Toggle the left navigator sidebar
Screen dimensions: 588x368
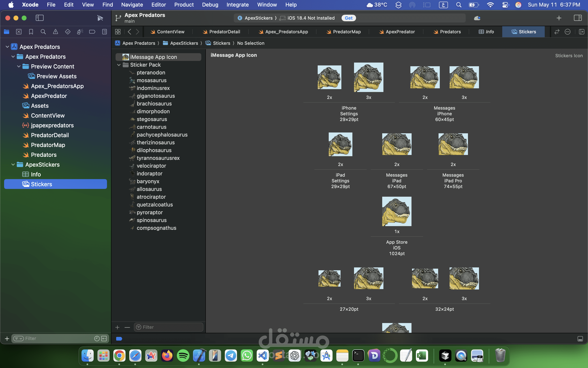(40, 18)
